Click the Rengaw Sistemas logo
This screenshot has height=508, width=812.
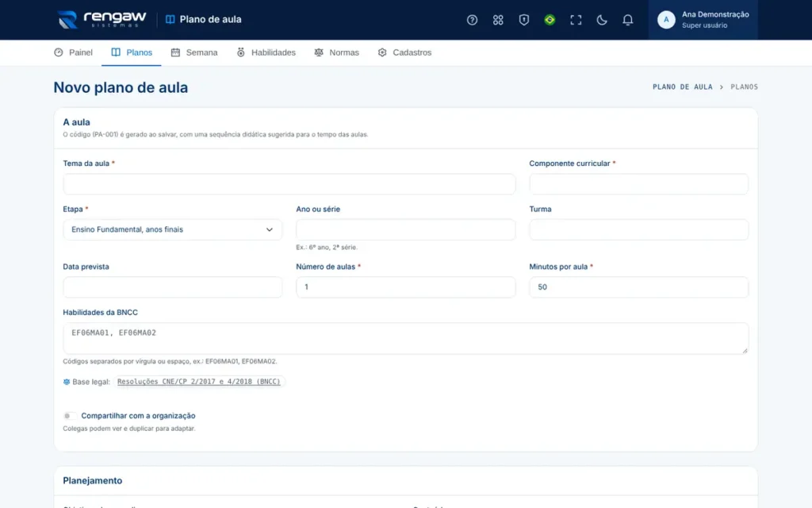pos(101,20)
